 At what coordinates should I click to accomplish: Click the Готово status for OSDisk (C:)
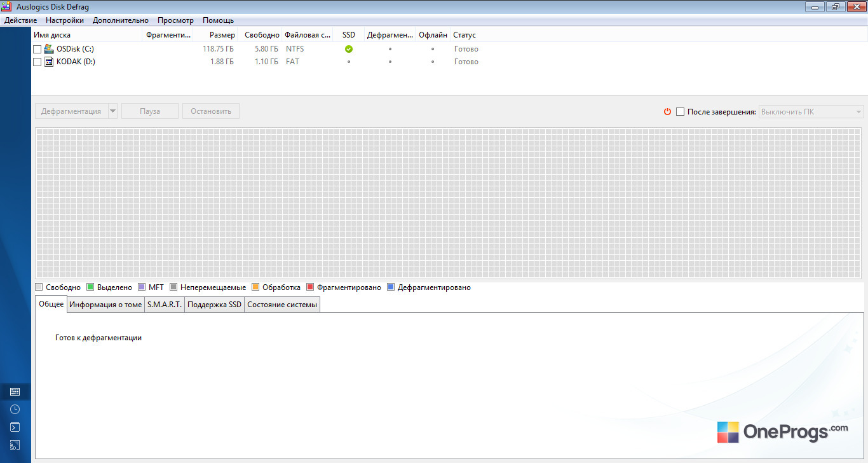tap(466, 49)
